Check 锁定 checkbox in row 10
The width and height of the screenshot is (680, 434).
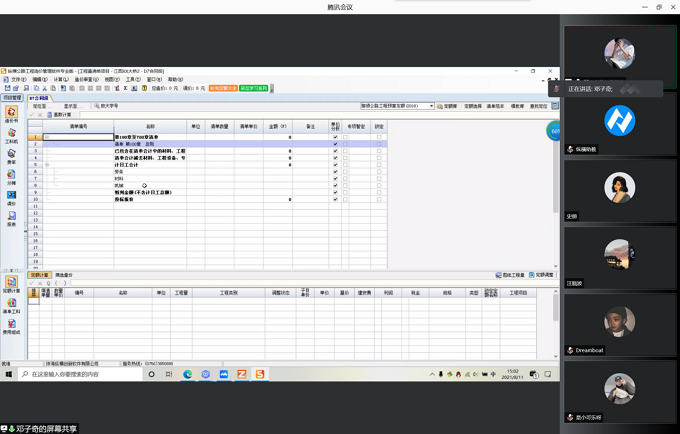click(x=379, y=199)
